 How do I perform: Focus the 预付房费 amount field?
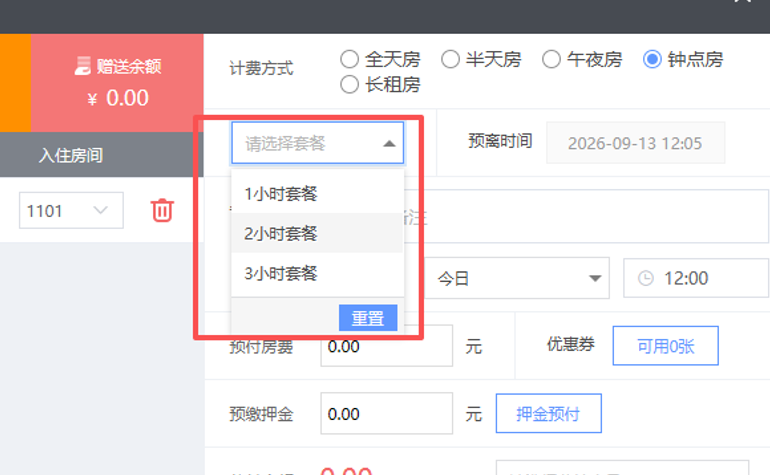tap(386, 346)
